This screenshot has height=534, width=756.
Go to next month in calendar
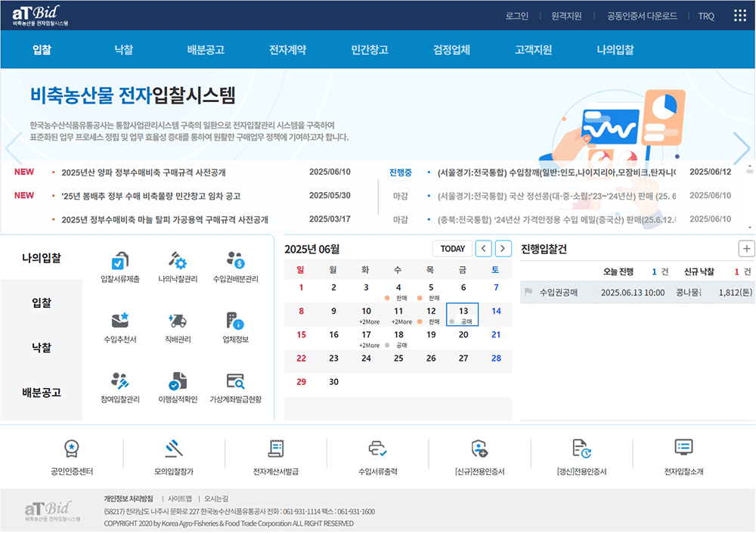click(503, 248)
